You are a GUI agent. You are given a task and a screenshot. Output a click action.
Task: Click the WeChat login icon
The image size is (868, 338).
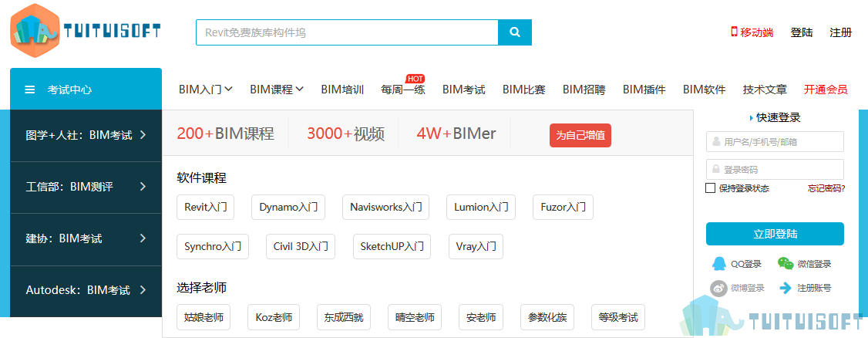[786, 264]
